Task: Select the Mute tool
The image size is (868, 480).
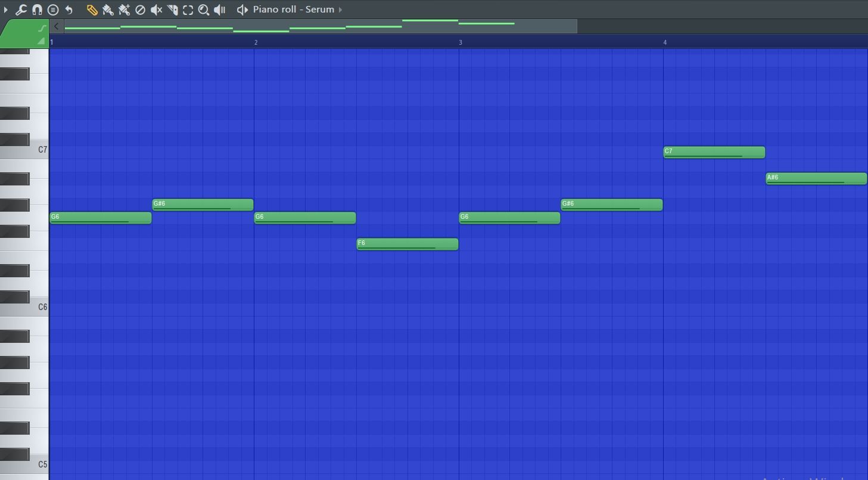Action: click(156, 10)
